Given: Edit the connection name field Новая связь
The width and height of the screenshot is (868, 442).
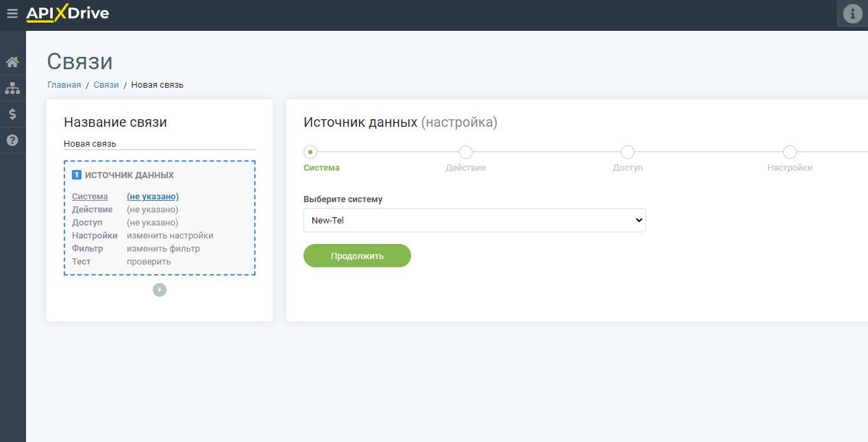Looking at the screenshot, I should click(x=160, y=144).
